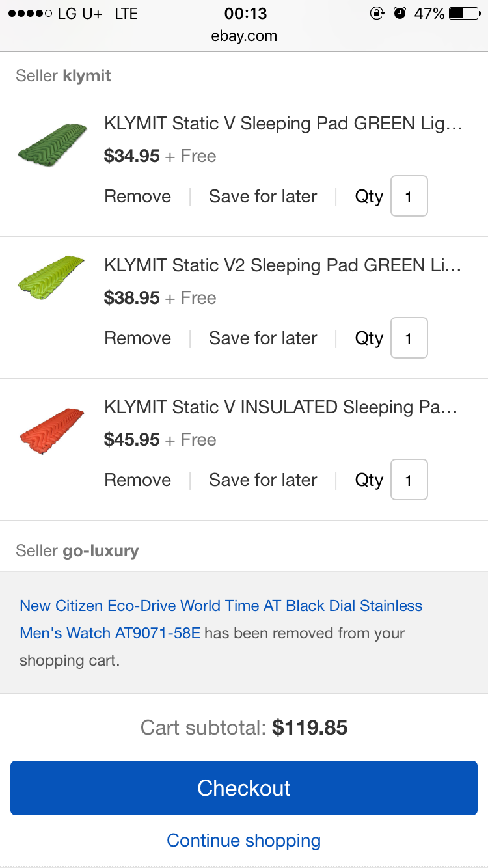Tap the green Static V pad thumbnail

click(x=53, y=144)
